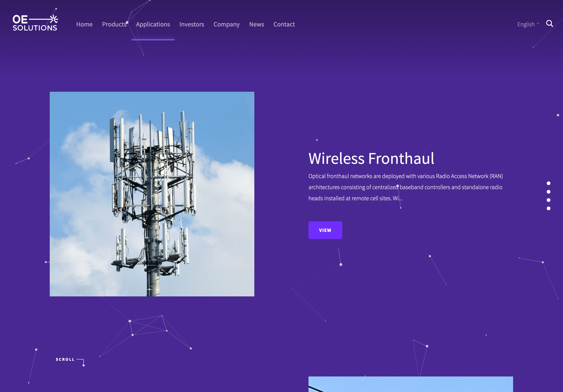Click the Wireless Fronthaul description text
The height and width of the screenshot is (392, 563).
pyautogui.click(x=406, y=187)
